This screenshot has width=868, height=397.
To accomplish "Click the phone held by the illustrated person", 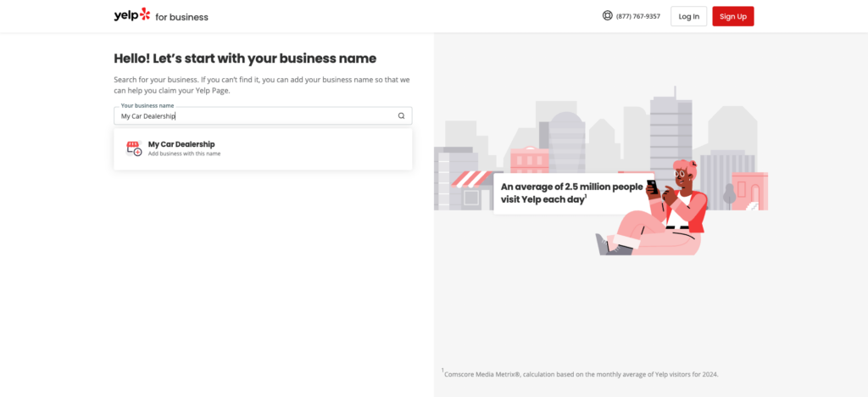I will point(653,187).
